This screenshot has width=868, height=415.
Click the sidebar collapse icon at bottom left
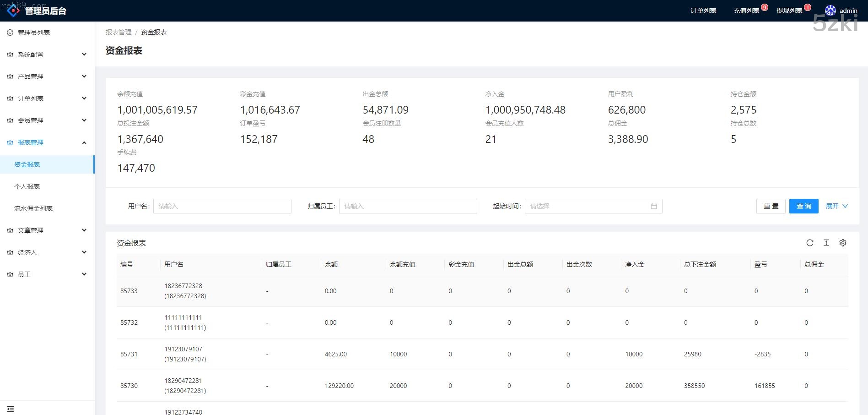pos(11,409)
